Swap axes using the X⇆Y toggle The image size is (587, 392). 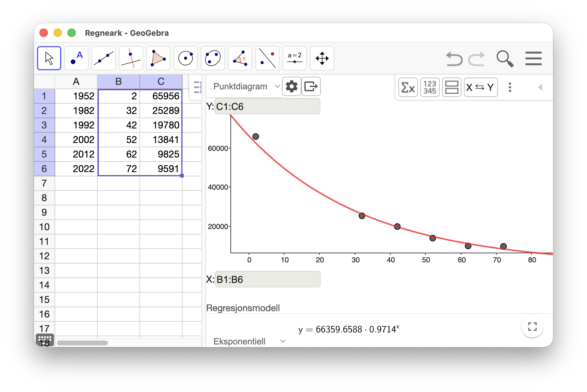(481, 87)
